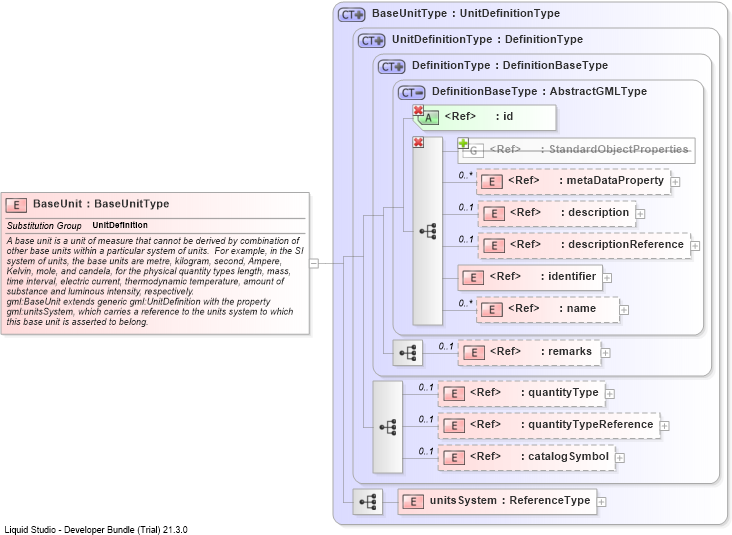Screen dimensions: 732x535
Task: Click the sequence icon inside DefinitionBaseType
Action: pyautogui.click(x=428, y=231)
